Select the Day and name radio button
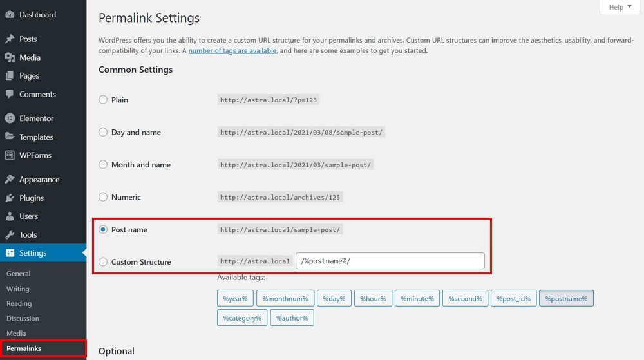Screen dimensions: 644x360 coord(102,132)
